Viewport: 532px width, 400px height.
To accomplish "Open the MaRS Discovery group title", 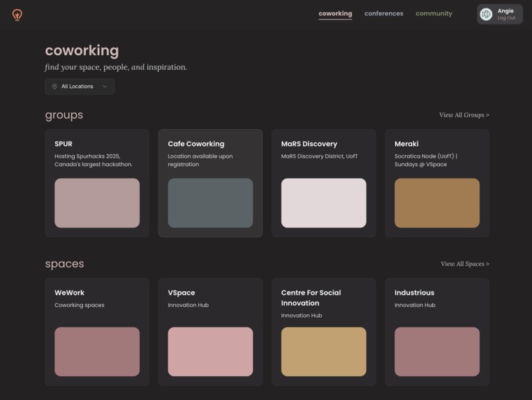I will click(309, 144).
